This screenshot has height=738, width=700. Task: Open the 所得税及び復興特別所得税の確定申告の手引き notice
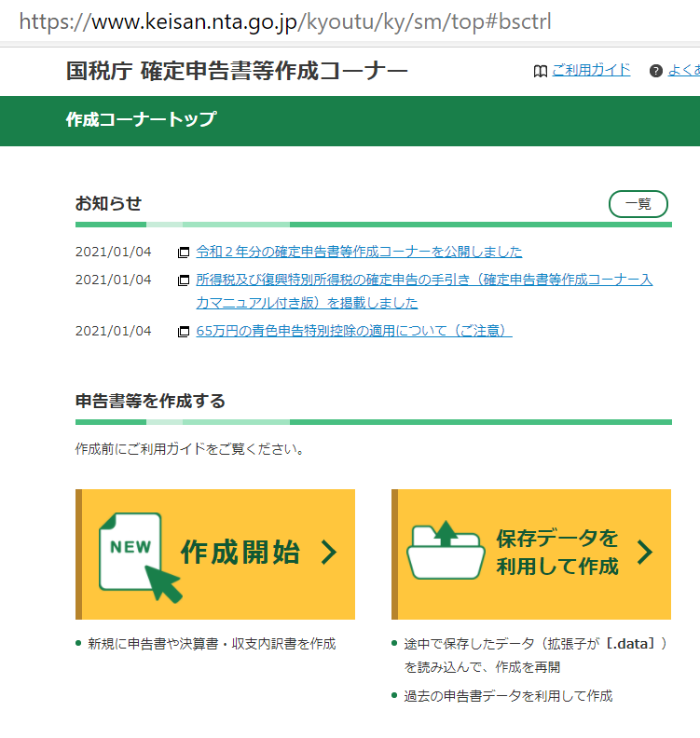(x=423, y=280)
